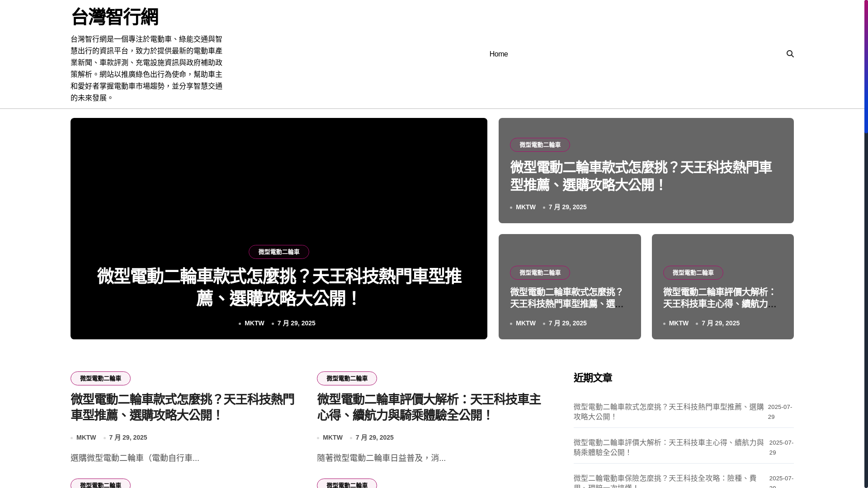Viewport: 868px width, 488px height.
Task: Select the site description paragraph under the title
Action: 146,68
